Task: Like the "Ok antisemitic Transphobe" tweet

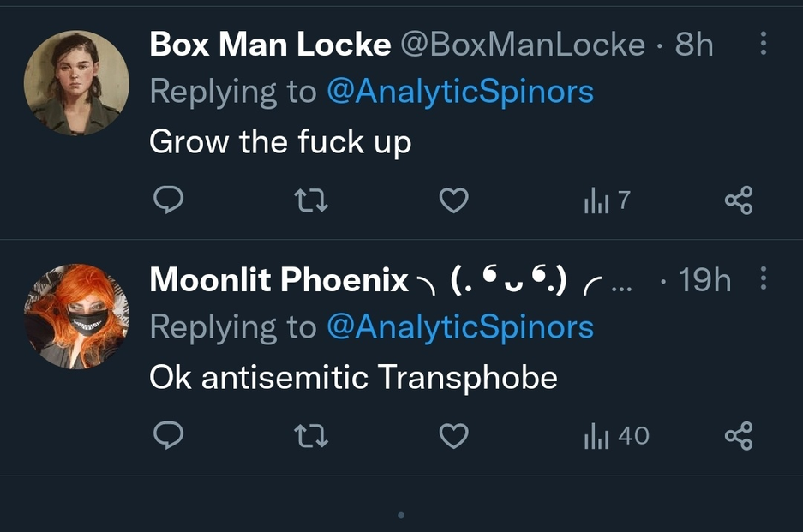Action: tap(453, 436)
